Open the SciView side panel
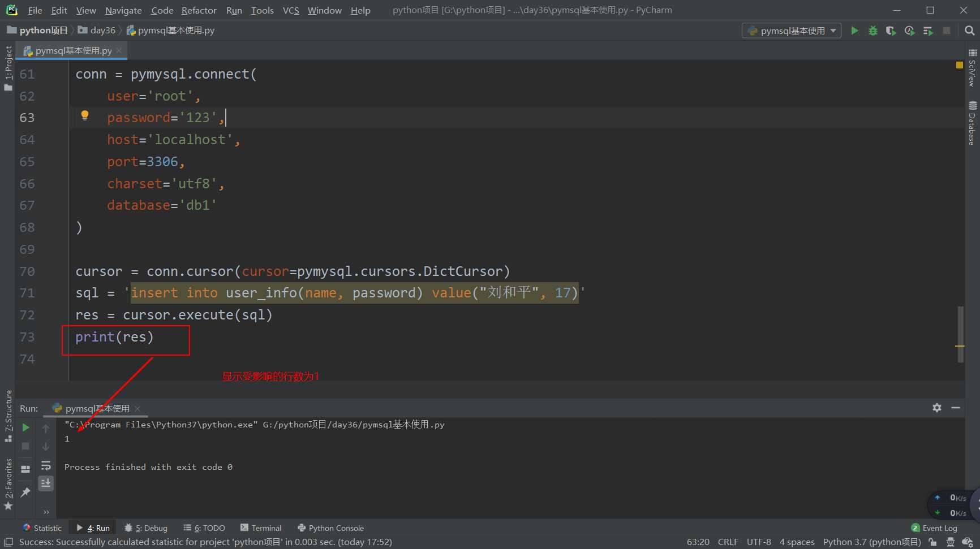Viewport: 980px width, 549px height. pos(972,68)
